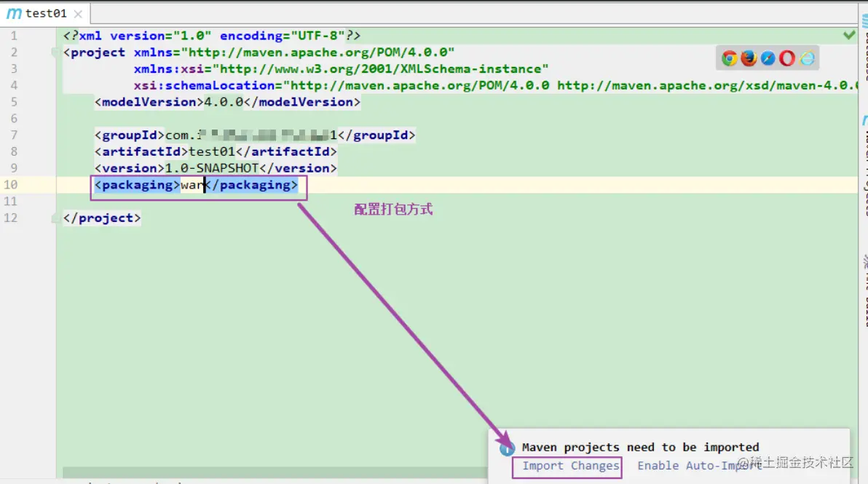Open in Chrome browser icon
Image resolution: width=868 pixels, height=484 pixels.
pos(729,58)
